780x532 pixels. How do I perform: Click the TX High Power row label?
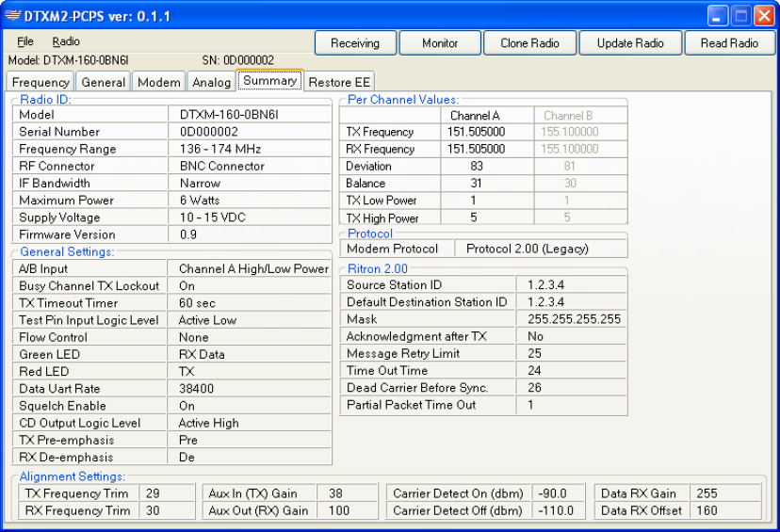pyautogui.click(x=382, y=218)
